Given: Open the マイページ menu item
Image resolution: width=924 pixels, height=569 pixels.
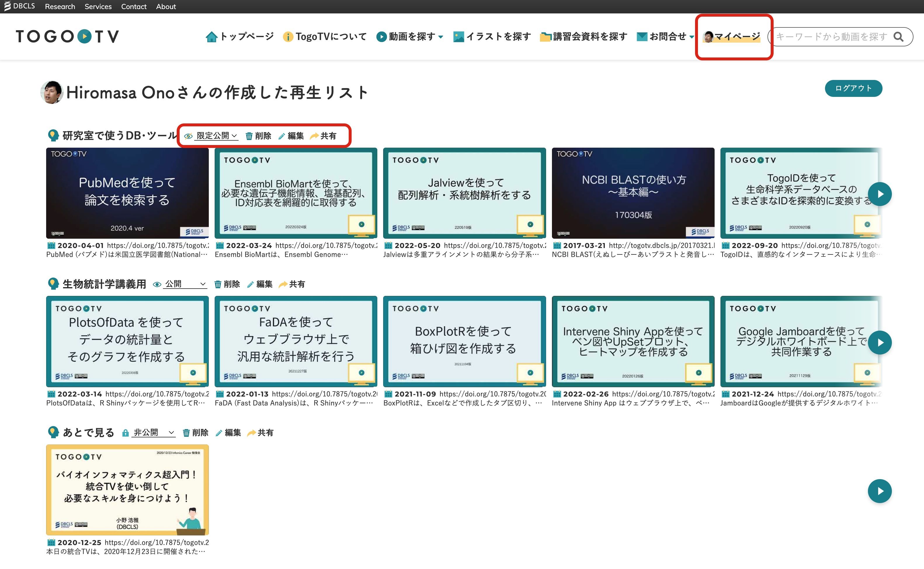Looking at the screenshot, I should point(732,37).
